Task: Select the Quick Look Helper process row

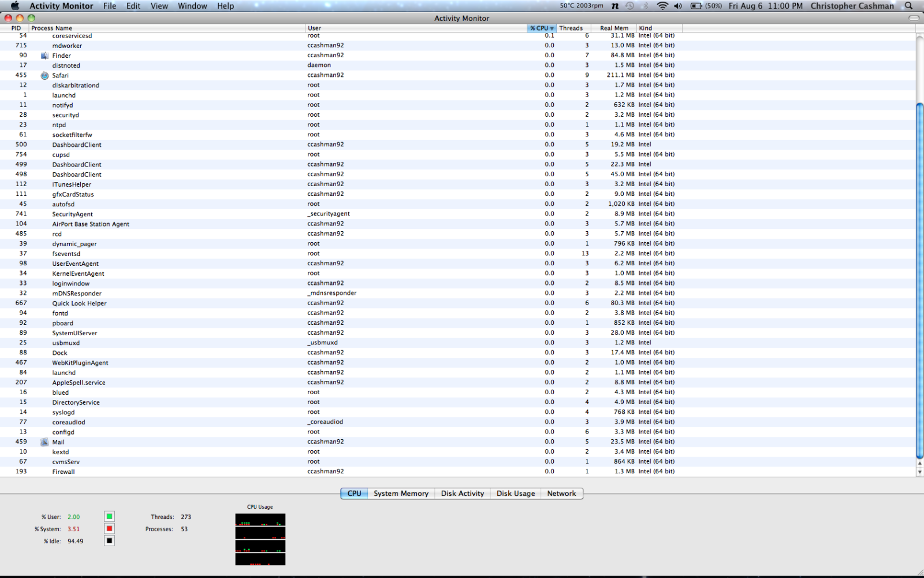Action: pyautogui.click(x=457, y=303)
